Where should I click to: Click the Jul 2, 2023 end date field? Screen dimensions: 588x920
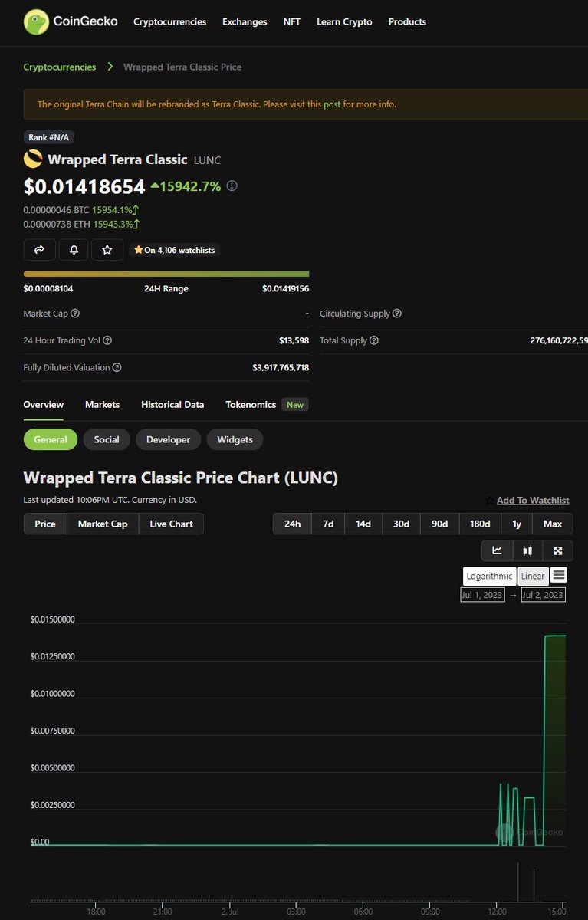click(543, 595)
